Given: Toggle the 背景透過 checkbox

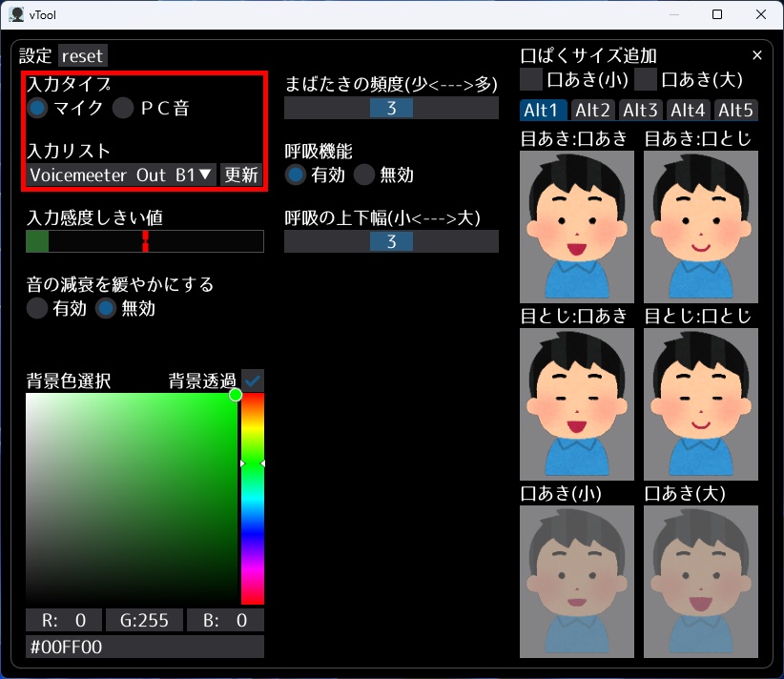Looking at the screenshot, I should click(x=254, y=379).
